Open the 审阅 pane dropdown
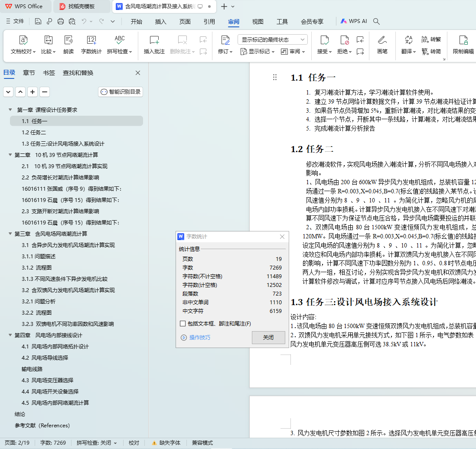The height and width of the screenshot is (449, 476). tap(293, 52)
